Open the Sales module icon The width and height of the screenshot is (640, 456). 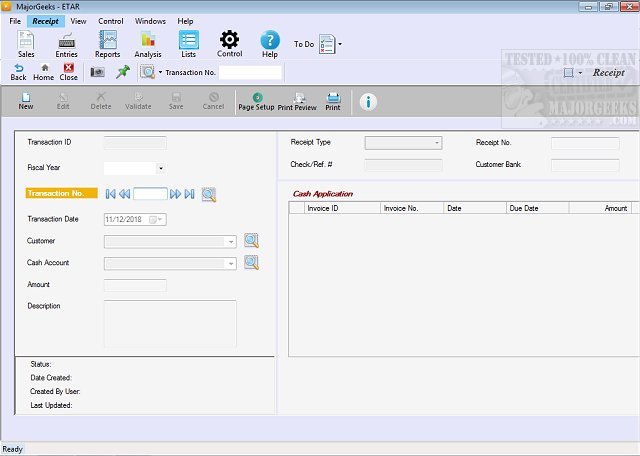[x=26, y=42]
